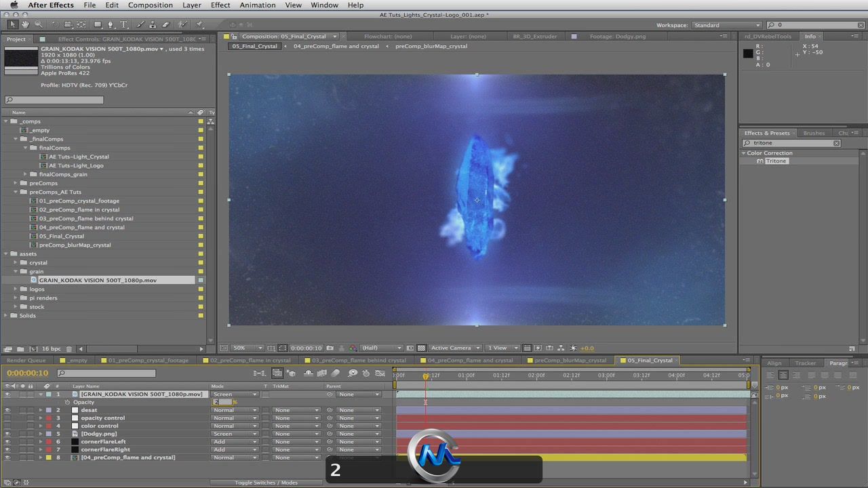
Task: Expand the desat layer properties
Action: coord(40,410)
